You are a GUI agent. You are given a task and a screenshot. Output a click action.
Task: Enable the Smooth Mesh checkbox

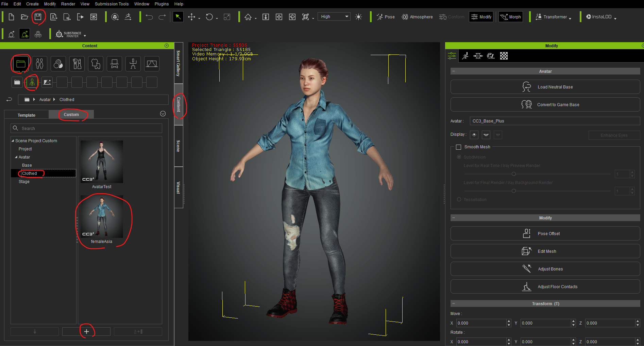458,147
